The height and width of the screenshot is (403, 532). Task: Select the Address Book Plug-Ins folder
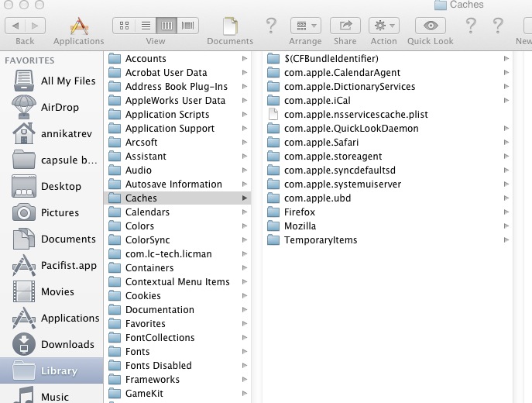[x=177, y=87]
